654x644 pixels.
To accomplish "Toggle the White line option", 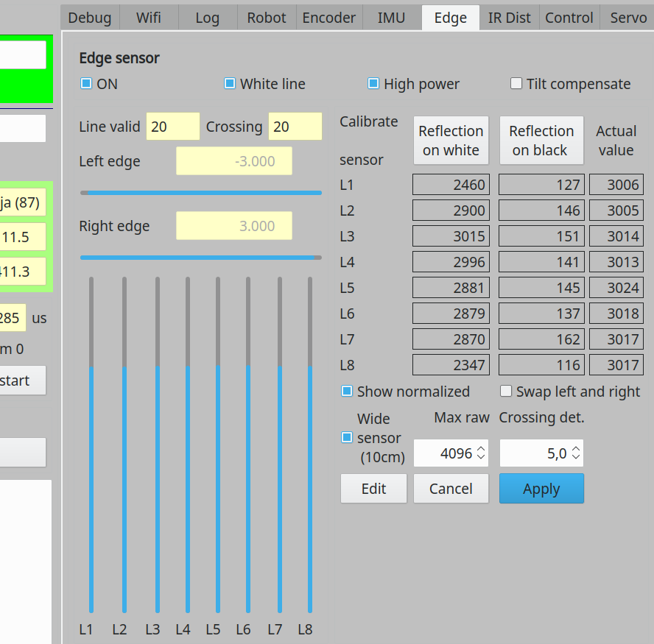I will pyautogui.click(x=229, y=84).
